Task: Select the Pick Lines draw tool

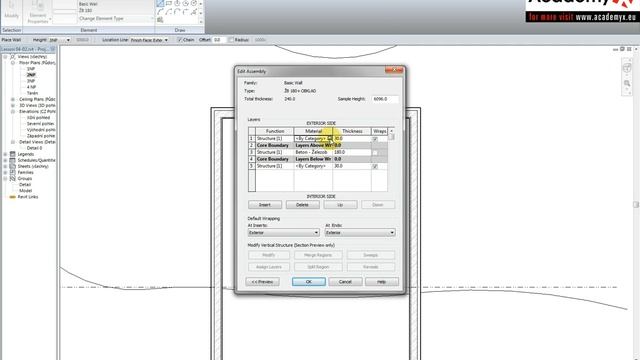Action: 193,12
